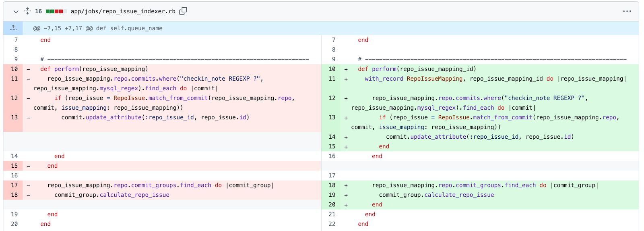
Task: Expand hidden lines above the hunk header
Action: (x=13, y=28)
